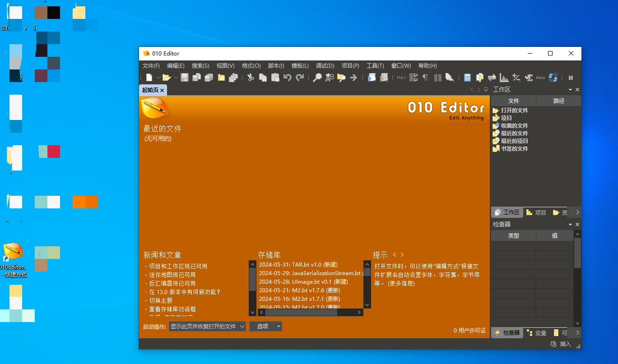Open the 选项 dropdown button

(x=265, y=326)
